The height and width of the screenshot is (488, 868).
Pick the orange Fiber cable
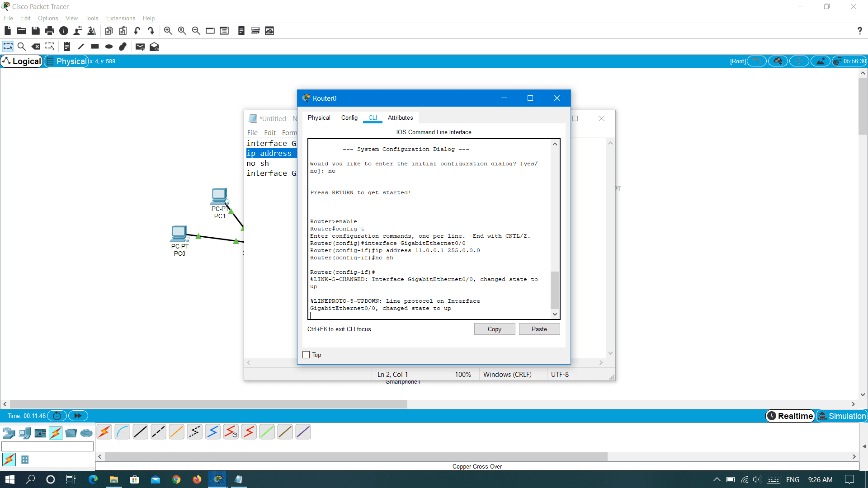[x=177, y=432]
